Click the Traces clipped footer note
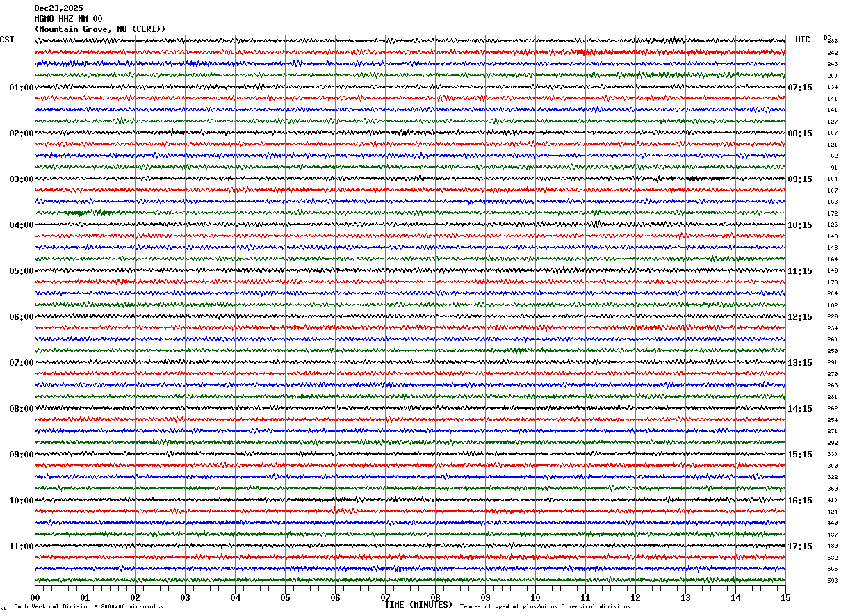Viewport: 841px width, 616px height. pos(545,607)
